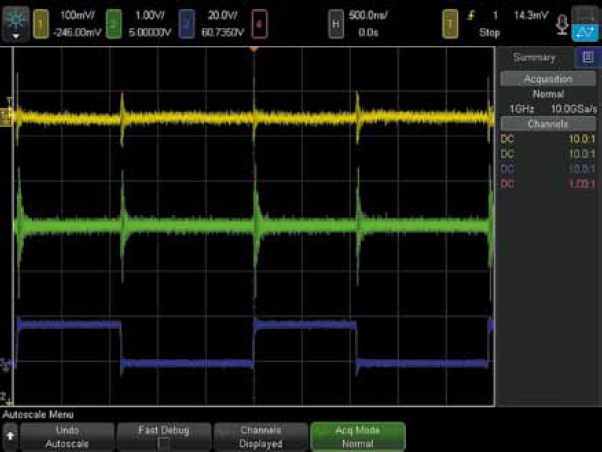This screenshot has height=452, width=602.
Task: Click the timebase 500.0ns/ value
Action: [368, 16]
